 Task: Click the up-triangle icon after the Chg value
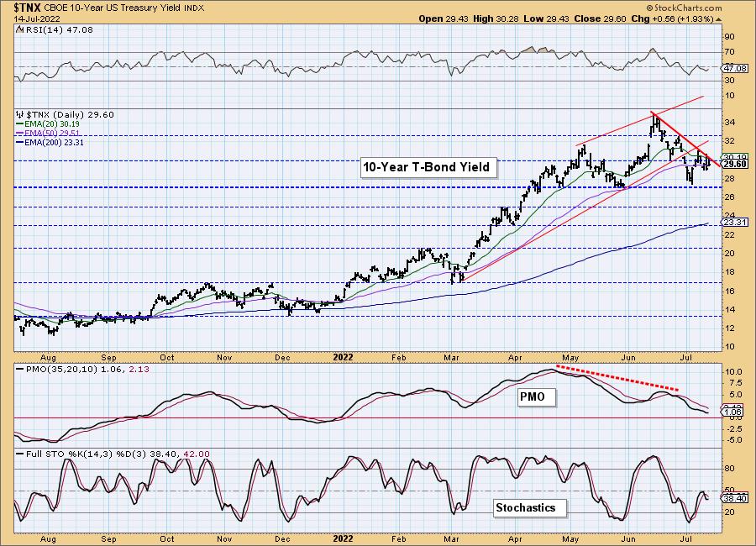tap(718, 19)
